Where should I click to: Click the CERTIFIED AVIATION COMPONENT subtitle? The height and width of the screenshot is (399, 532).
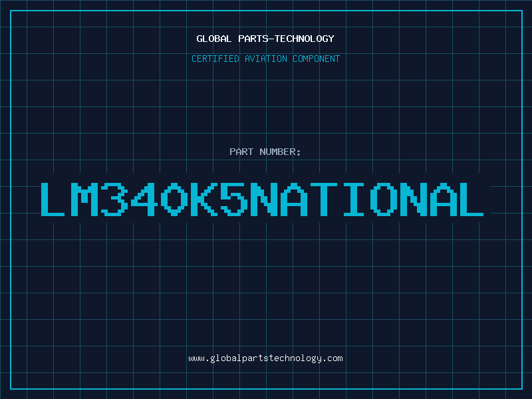point(265,59)
